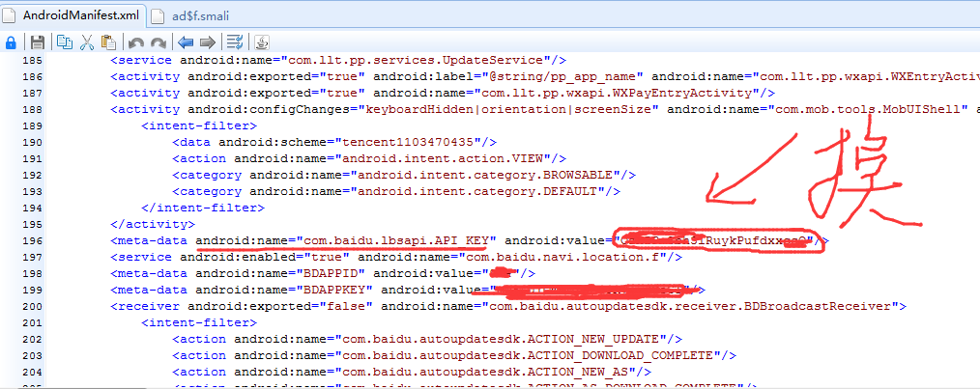Click the BDAPPKEY meta-data name
The height and width of the screenshot is (389, 980).
tap(324, 290)
